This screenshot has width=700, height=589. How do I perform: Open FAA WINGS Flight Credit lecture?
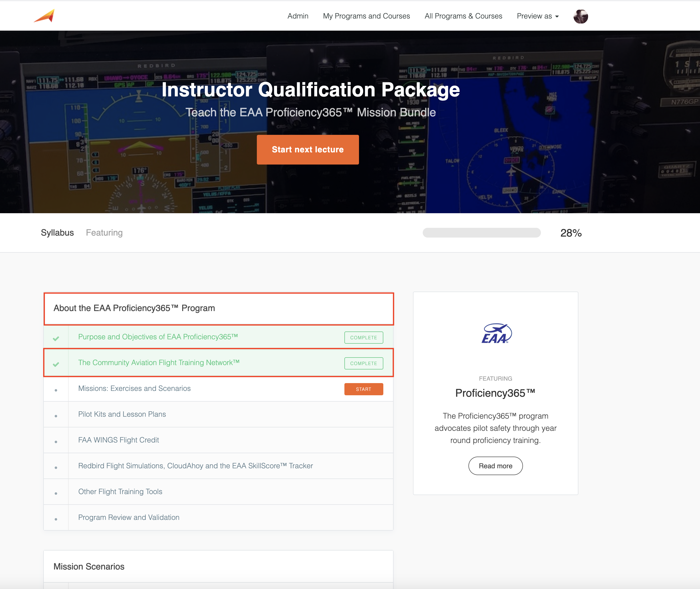(x=118, y=440)
